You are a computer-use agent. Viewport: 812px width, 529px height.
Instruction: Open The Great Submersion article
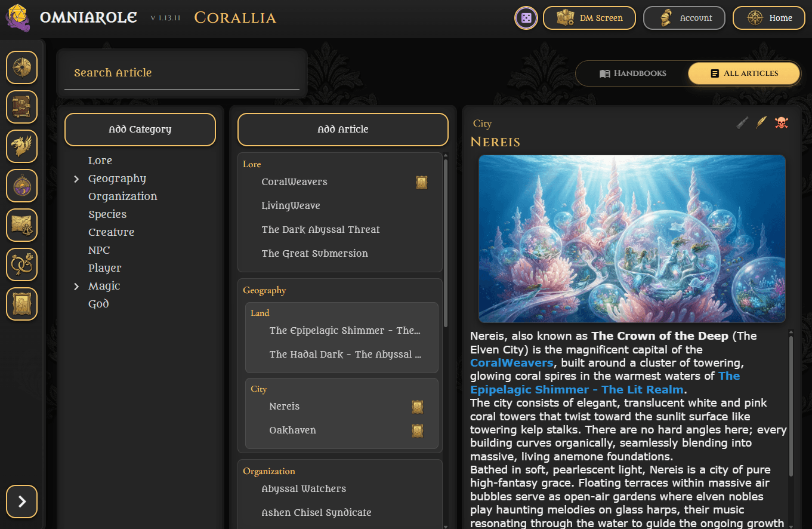pos(314,254)
